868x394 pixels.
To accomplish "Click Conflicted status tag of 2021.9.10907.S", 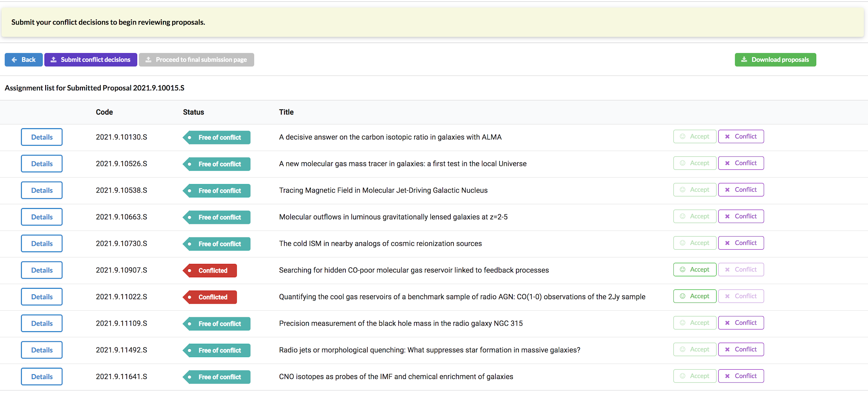I will coord(210,270).
